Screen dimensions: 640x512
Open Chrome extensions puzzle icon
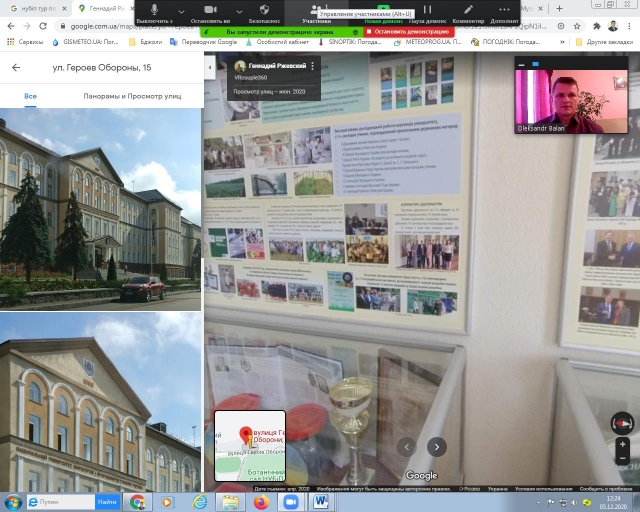(x=597, y=26)
